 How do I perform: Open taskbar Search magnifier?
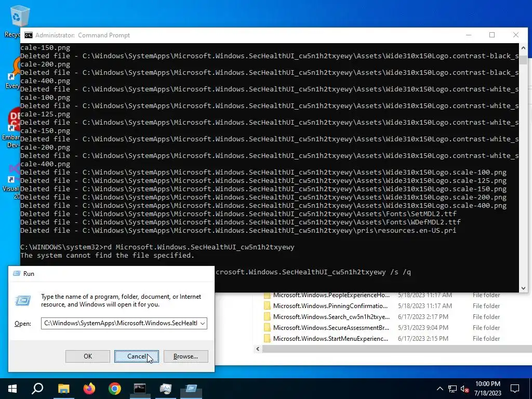(37, 389)
